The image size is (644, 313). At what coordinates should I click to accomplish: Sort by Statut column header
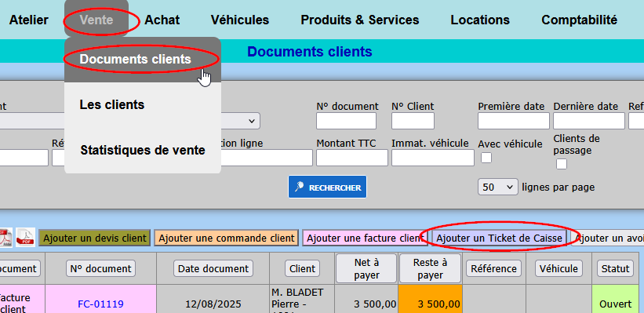point(615,268)
